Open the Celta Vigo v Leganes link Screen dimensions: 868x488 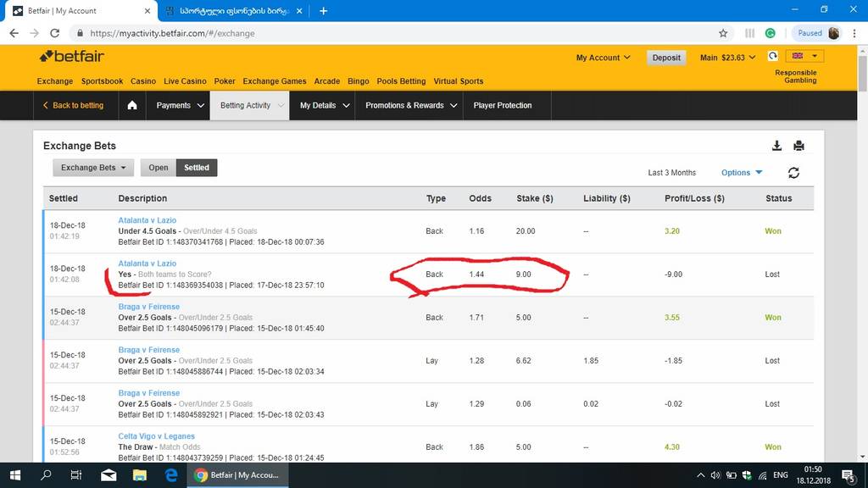(x=156, y=436)
